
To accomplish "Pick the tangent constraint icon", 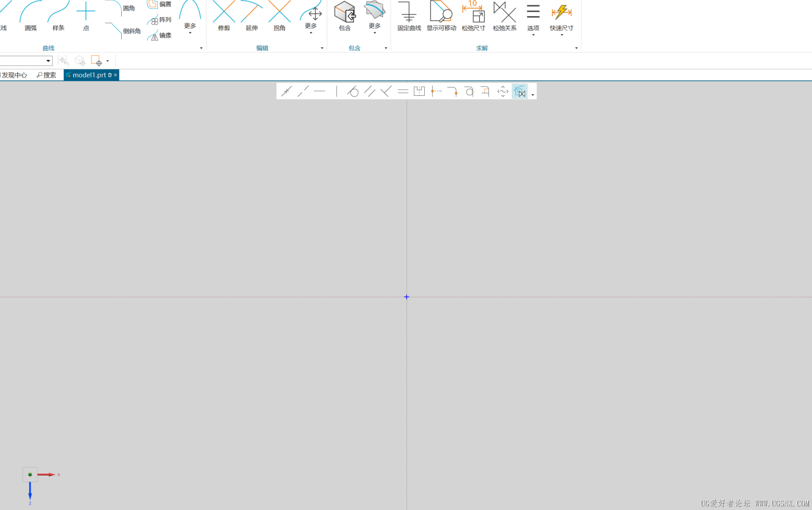I will click(x=353, y=92).
